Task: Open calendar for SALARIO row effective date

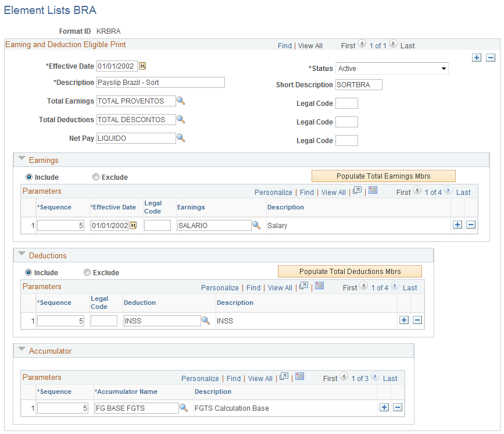Action: pos(133,226)
